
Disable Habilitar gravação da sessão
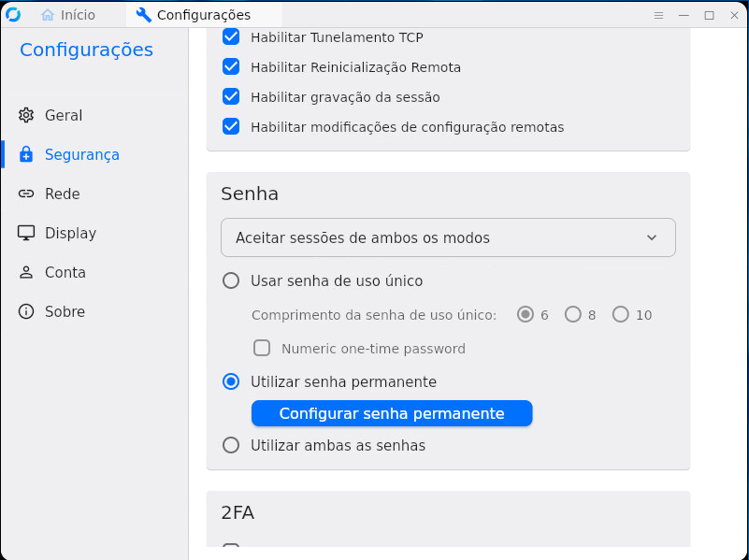point(230,96)
